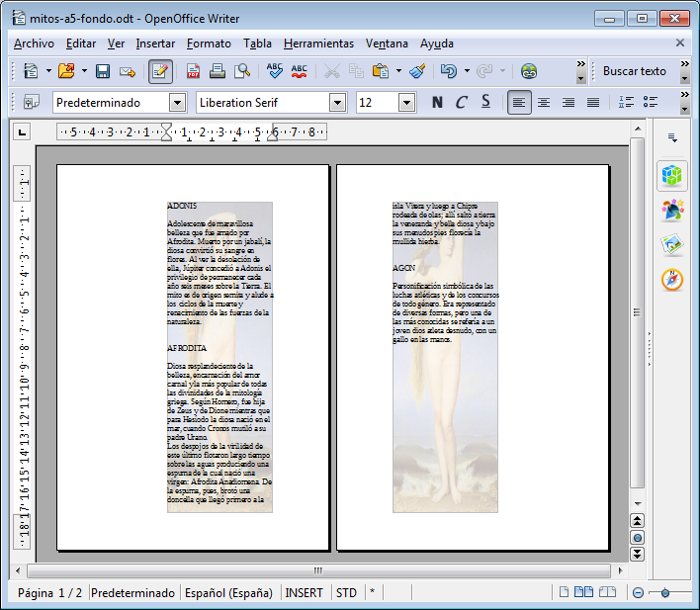Click Español (España) language in status bar
700x610 pixels.
pos(228,592)
